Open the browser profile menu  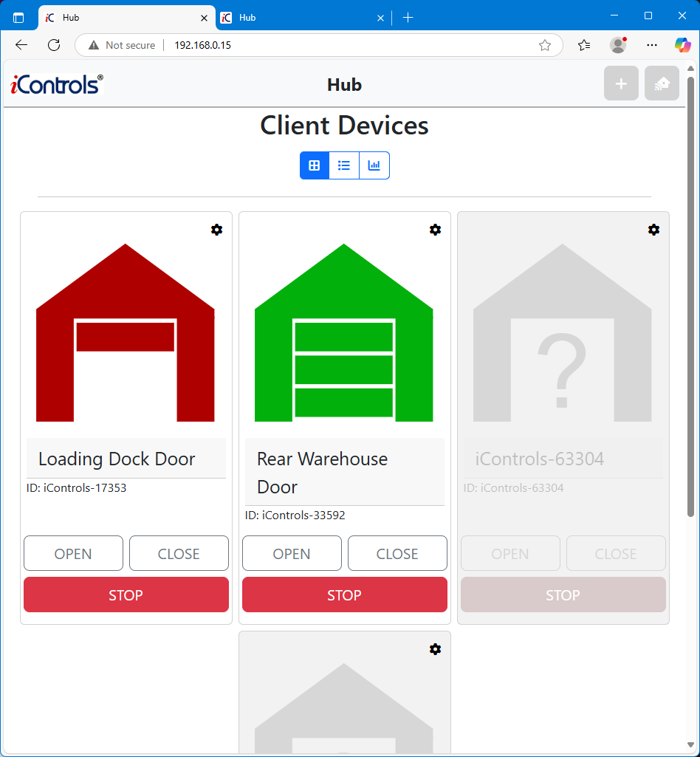[x=618, y=45]
